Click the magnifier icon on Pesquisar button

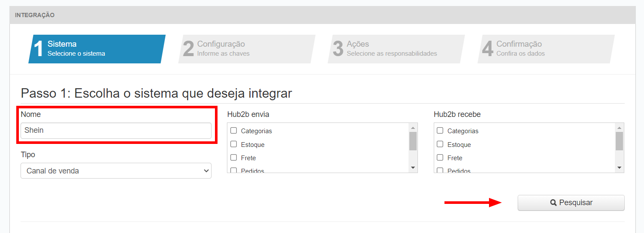(x=553, y=203)
